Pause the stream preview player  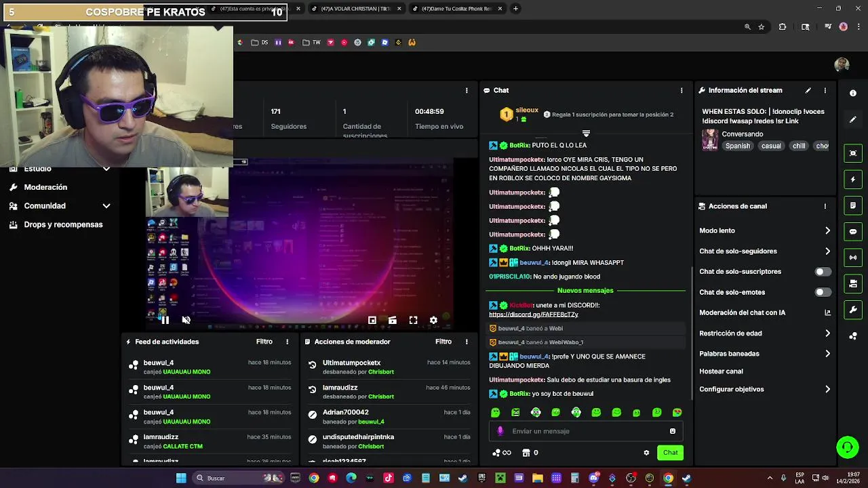[x=165, y=320]
